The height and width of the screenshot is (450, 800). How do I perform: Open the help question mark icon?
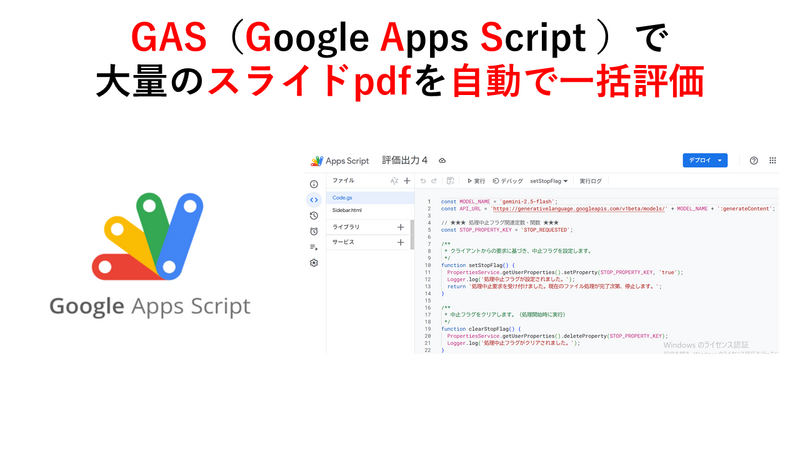[754, 160]
